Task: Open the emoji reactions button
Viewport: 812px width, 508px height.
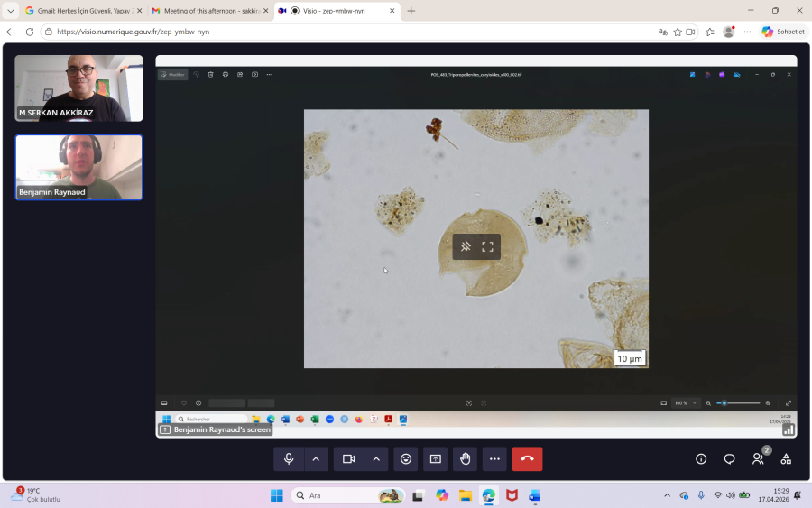Action: click(406, 459)
